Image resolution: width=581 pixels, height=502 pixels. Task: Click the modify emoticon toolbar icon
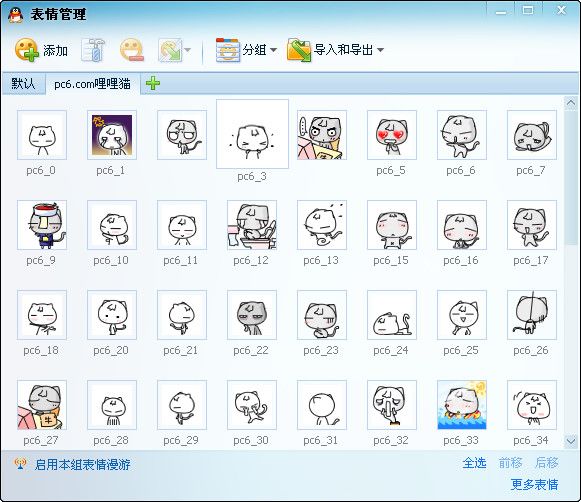pos(93,50)
